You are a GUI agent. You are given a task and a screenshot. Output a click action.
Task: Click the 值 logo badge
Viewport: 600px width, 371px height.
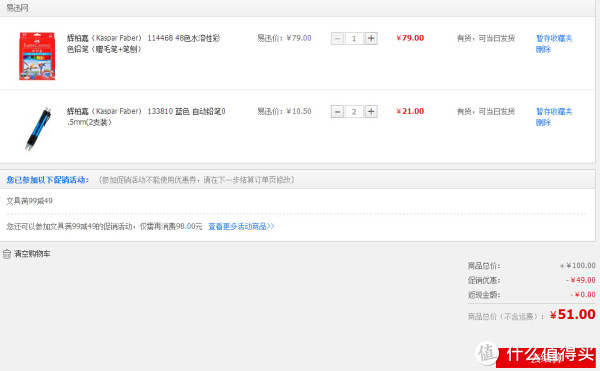tap(486, 352)
